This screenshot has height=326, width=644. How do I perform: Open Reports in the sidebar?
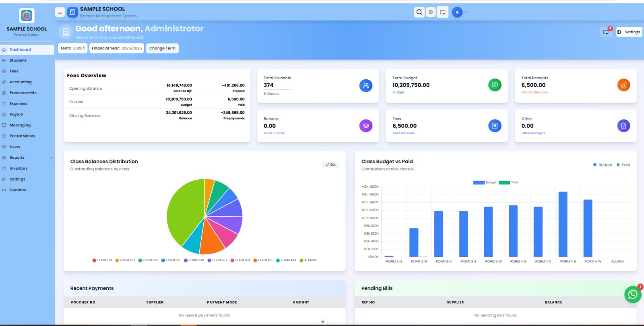point(27,158)
